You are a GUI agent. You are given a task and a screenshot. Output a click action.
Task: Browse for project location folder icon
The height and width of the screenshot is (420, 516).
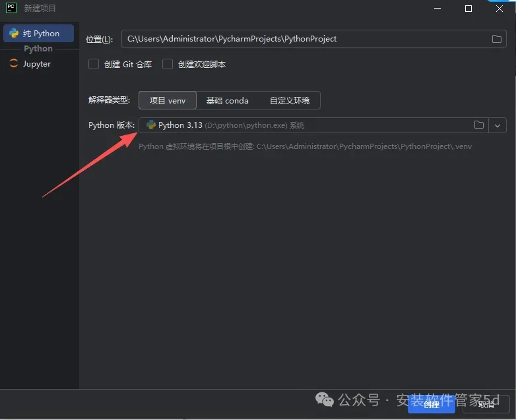(497, 39)
